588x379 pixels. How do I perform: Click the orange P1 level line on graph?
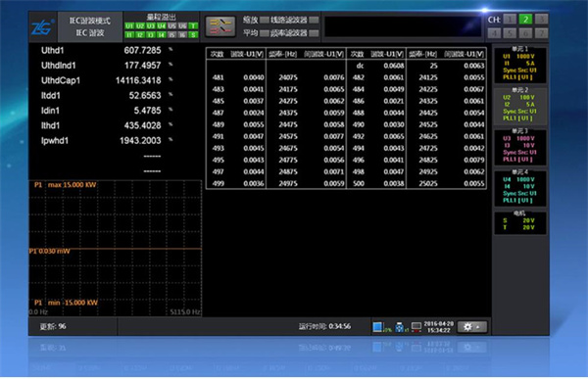pos(116,249)
